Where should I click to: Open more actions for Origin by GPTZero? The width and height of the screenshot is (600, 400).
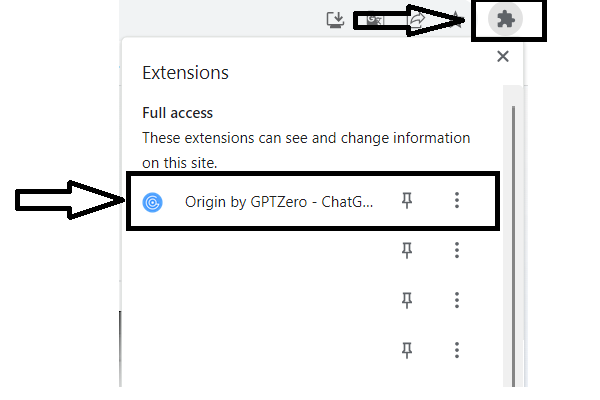(456, 201)
